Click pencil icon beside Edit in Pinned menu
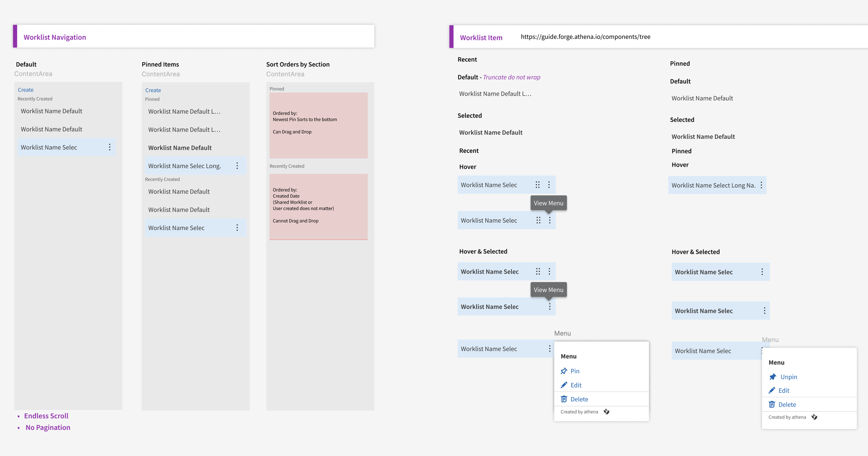 click(x=772, y=390)
